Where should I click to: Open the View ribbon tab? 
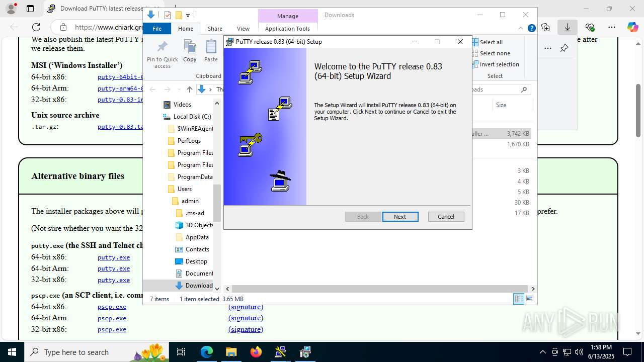[x=243, y=29]
